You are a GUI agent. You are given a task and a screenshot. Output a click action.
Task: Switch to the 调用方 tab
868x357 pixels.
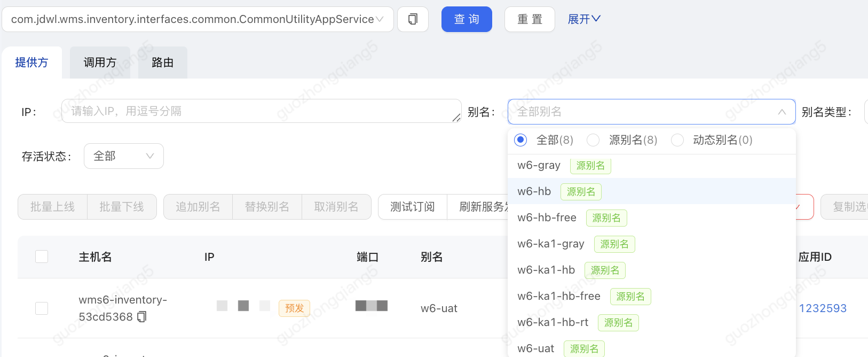(100, 63)
